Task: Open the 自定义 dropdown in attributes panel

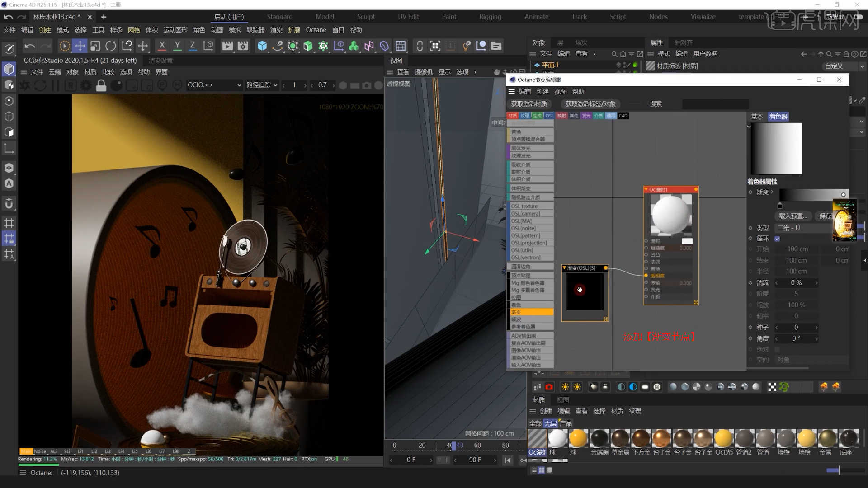Action: click(844, 66)
